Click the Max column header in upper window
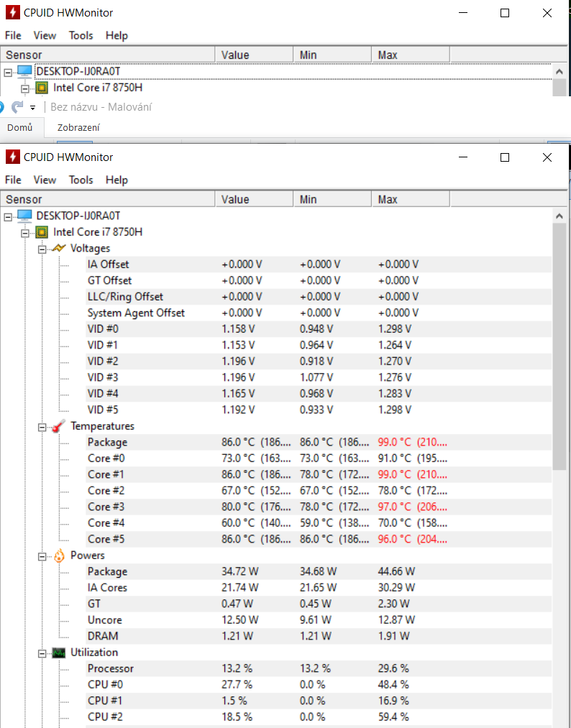571x728 pixels. [410, 55]
